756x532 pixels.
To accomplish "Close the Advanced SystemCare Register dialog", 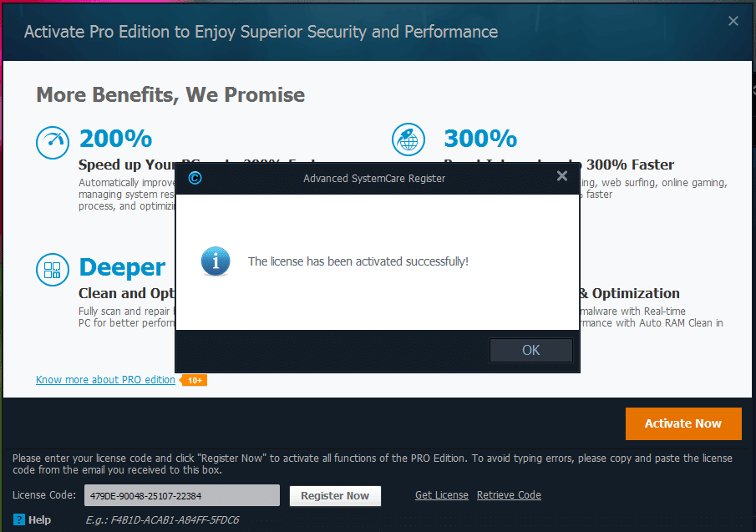I will [561, 176].
